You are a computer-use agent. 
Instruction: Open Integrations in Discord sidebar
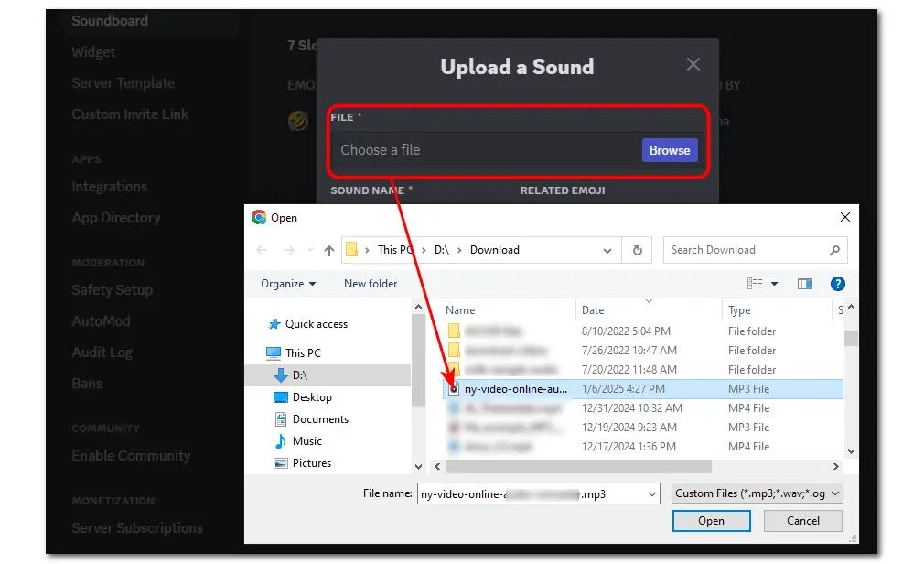coord(110,187)
